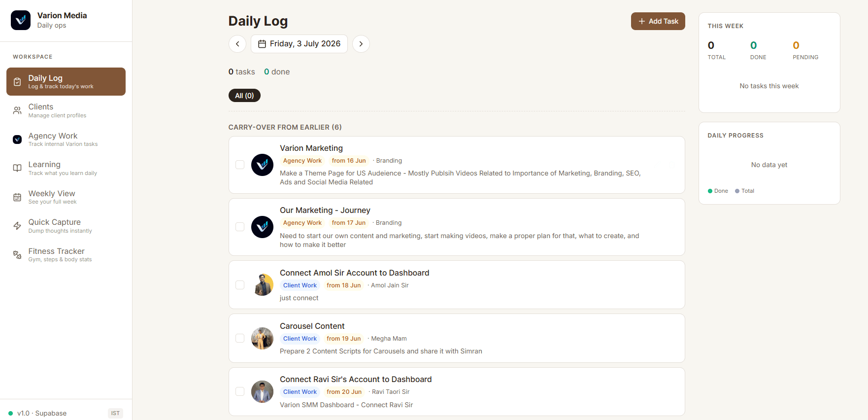This screenshot has width=868, height=420.
Task: Open Daily Log in sidebar
Action: tap(66, 81)
